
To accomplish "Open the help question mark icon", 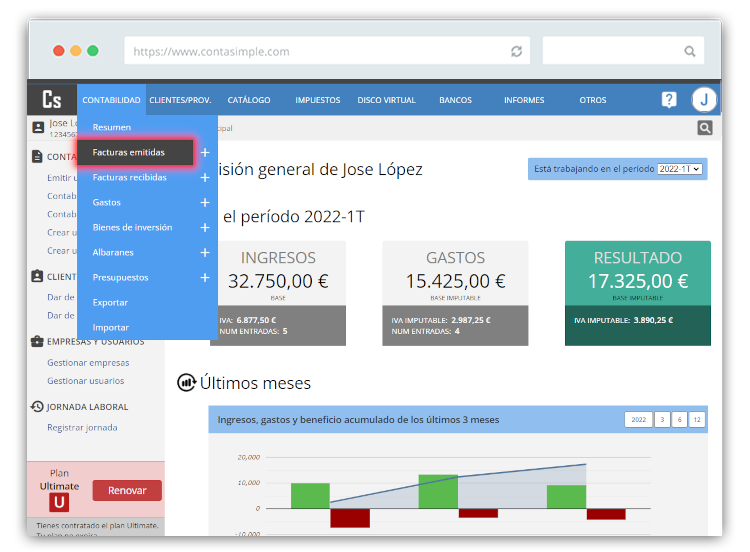I will tap(669, 99).
